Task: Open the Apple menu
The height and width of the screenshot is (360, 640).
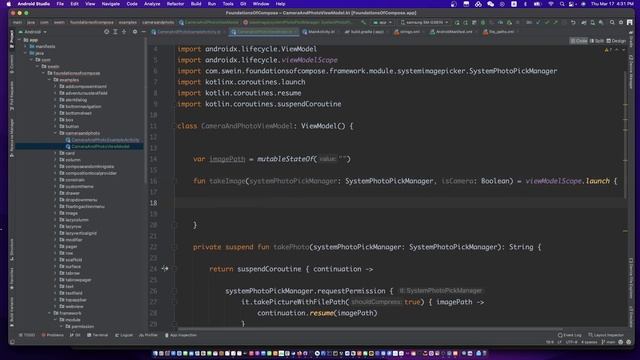Action: point(9,4)
